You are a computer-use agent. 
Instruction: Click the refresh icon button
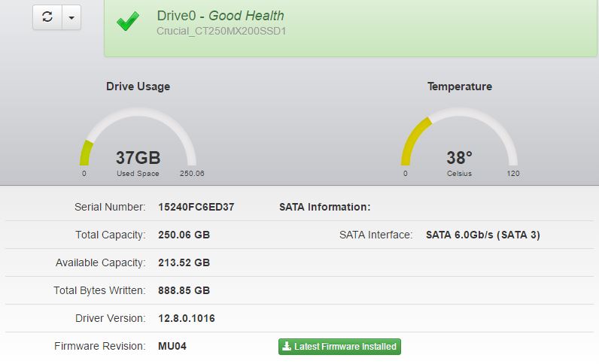click(47, 18)
